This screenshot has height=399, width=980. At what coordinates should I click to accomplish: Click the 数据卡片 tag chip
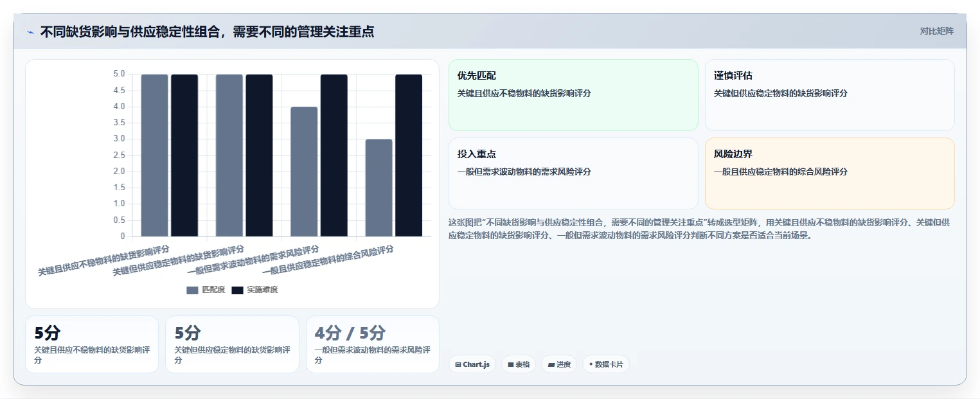(x=606, y=364)
